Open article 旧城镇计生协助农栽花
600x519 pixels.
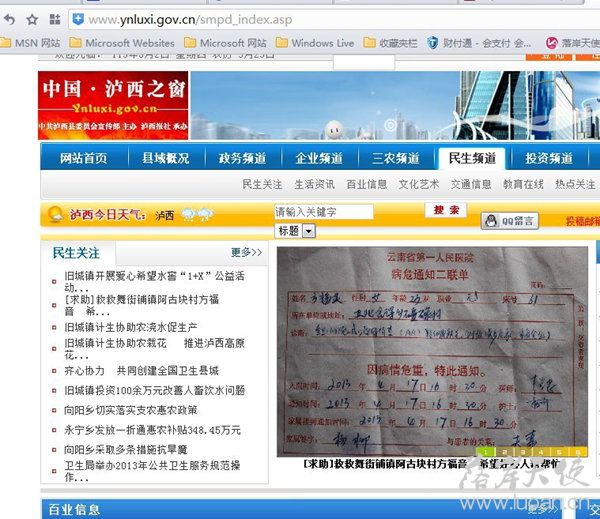154,349
